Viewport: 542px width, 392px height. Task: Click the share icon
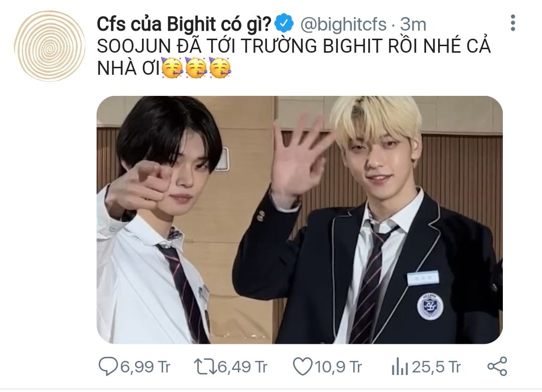click(x=497, y=366)
